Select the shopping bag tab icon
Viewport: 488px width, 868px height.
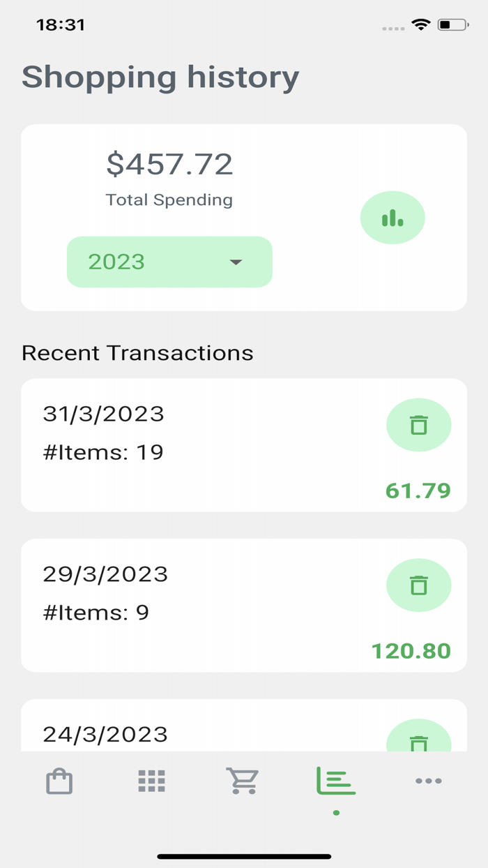click(x=60, y=781)
